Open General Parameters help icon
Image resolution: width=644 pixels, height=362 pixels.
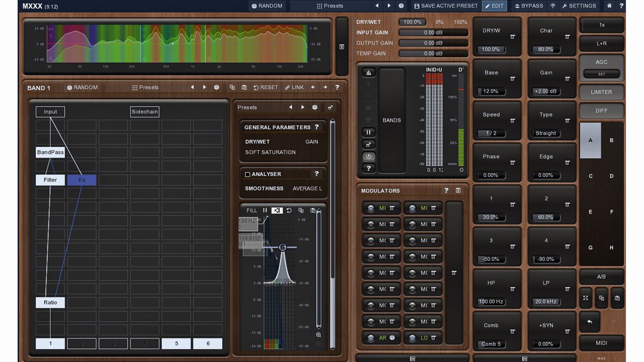317,127
